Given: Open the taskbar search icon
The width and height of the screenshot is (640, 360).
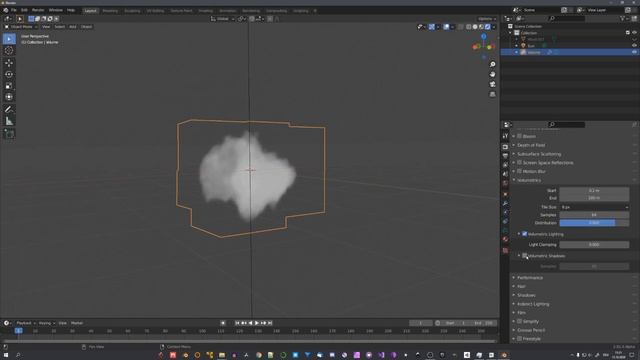Looking at the screenshot, I should [x=18, y=355].
